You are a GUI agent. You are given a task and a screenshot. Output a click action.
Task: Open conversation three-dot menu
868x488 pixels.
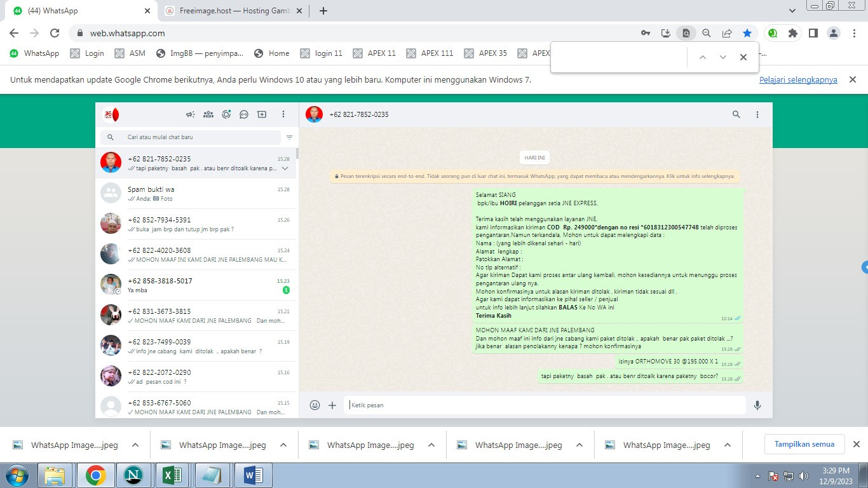point(757,114)
